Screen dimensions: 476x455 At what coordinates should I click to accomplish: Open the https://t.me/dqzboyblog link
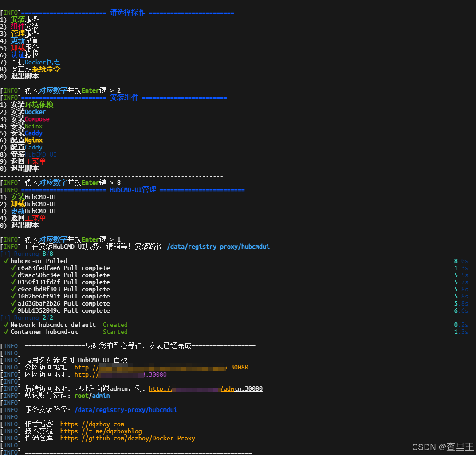[x=101, y=431]
